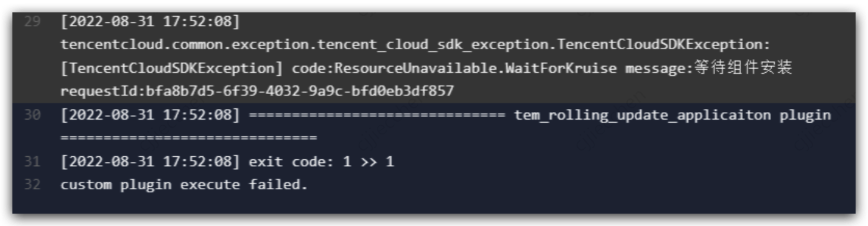Click line number 31 in the gutter
This screenshot has height=226, width=868.
(32, 162)
